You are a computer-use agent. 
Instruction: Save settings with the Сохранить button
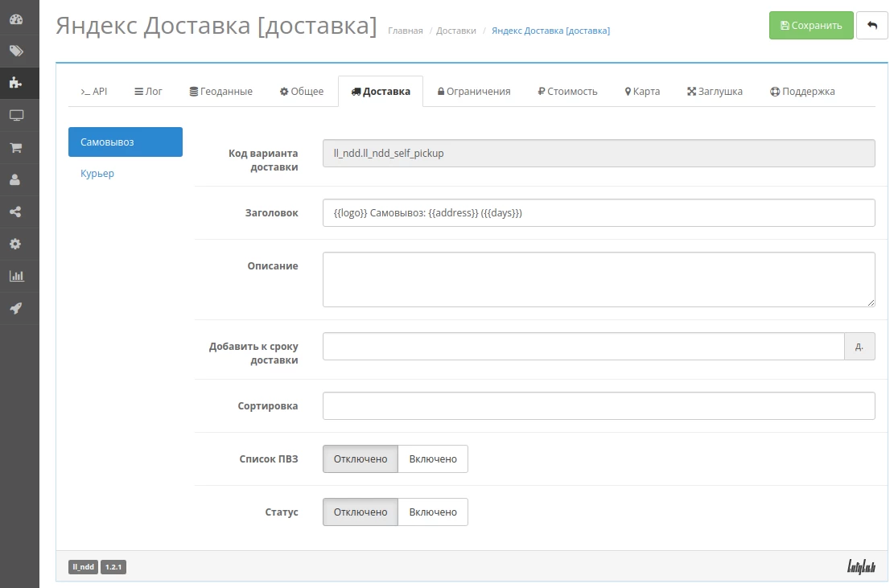811,25
